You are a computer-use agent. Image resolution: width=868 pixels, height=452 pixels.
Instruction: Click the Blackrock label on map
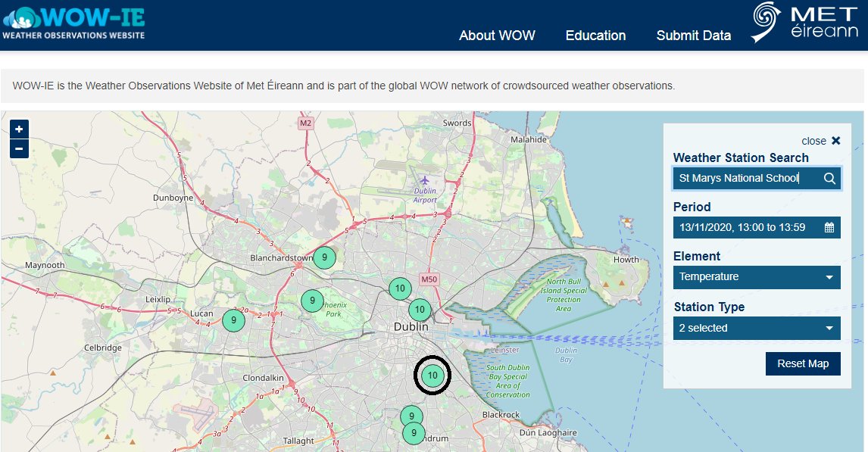pyautogui.click(x=501, y=414)
